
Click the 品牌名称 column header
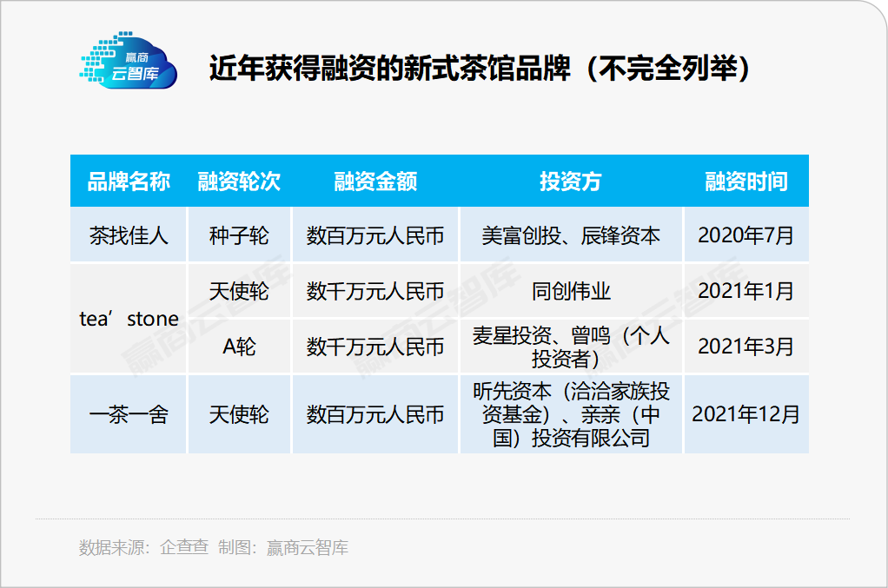[129, 182]
